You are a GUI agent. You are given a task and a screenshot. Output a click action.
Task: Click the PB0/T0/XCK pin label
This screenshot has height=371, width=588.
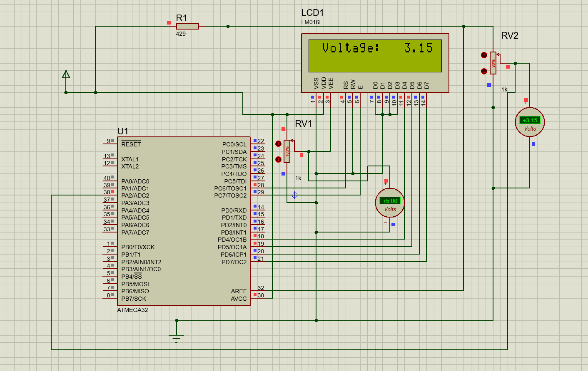point(138,247)
